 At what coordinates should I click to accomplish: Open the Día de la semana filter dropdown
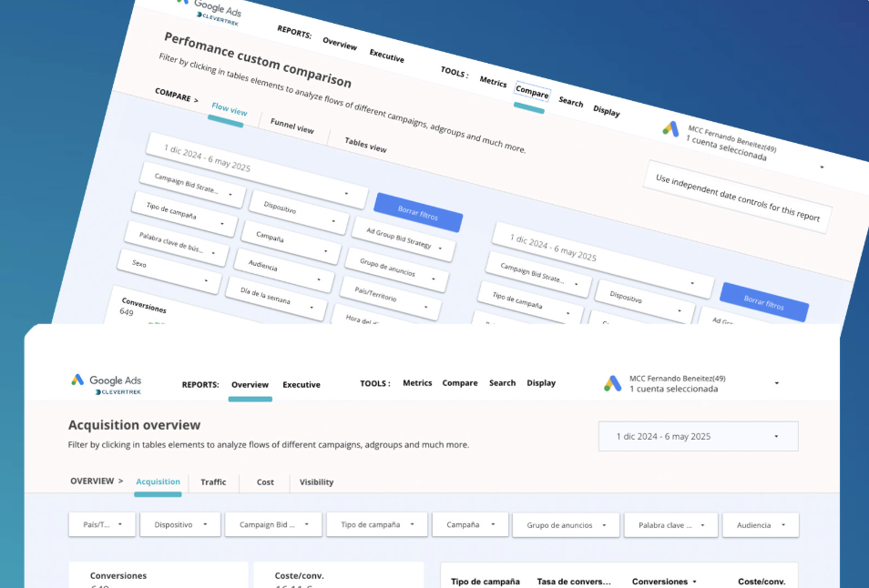point(277,299)
